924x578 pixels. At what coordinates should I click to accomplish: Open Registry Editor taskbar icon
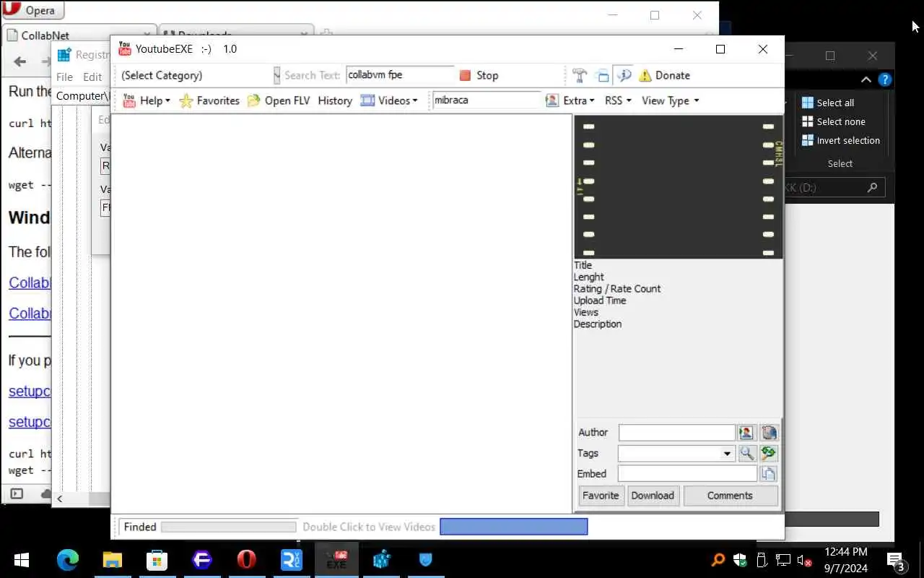(381, 560)
